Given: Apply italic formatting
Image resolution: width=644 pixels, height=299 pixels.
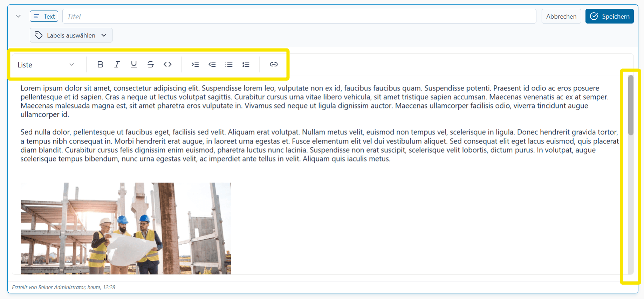Looking at the screenshot, I should click(x=117, y=64).
